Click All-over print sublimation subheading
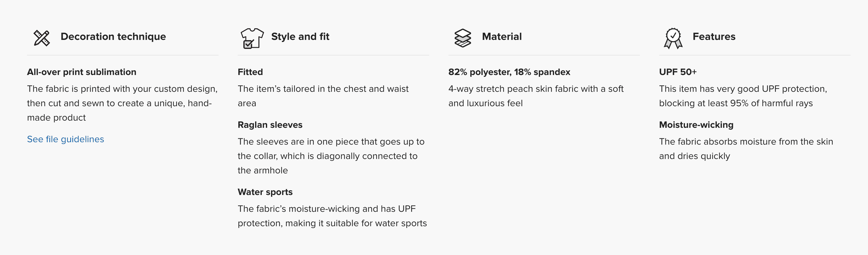This screenshot has width=868, height=255. point(82,72)
